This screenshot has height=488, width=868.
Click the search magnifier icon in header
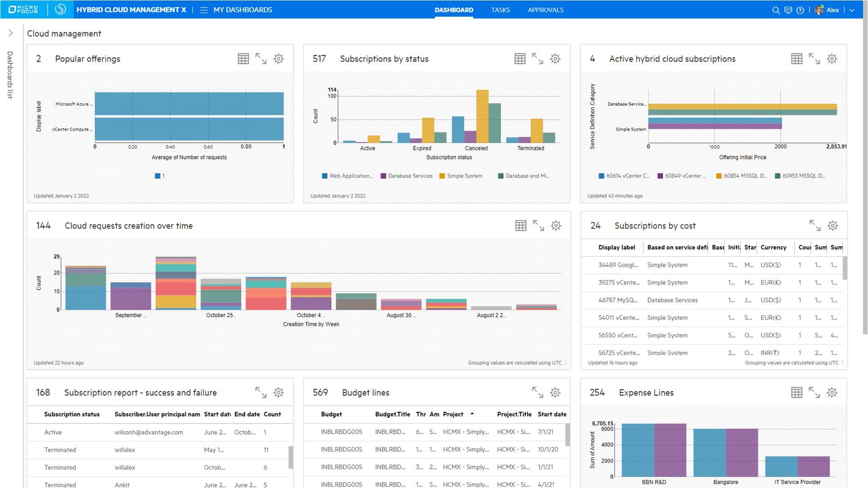776,10
